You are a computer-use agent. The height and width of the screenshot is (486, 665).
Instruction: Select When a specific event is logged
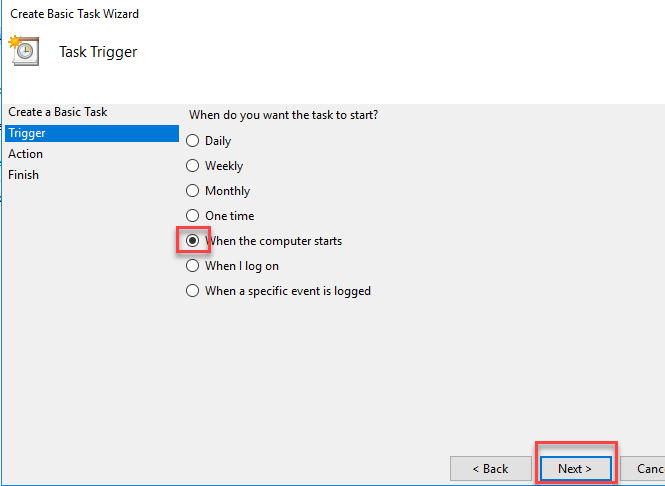click(193, 291)
